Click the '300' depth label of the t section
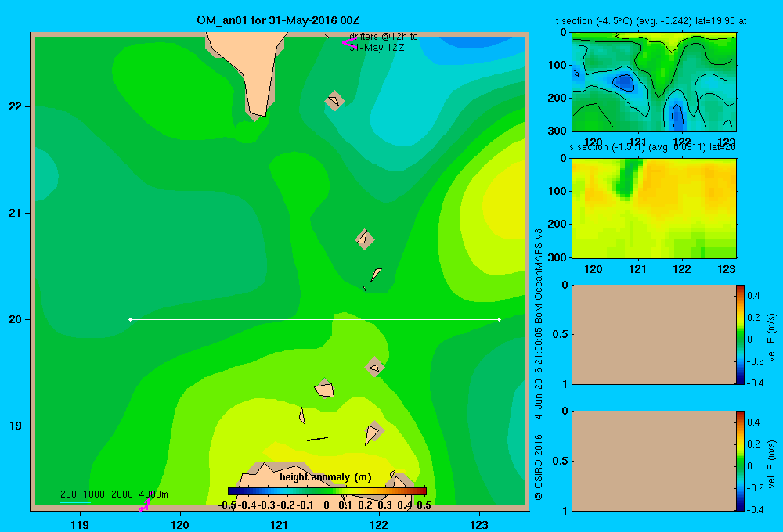The width and height of the screenshot is (783, 532). (x=557, y=131)
